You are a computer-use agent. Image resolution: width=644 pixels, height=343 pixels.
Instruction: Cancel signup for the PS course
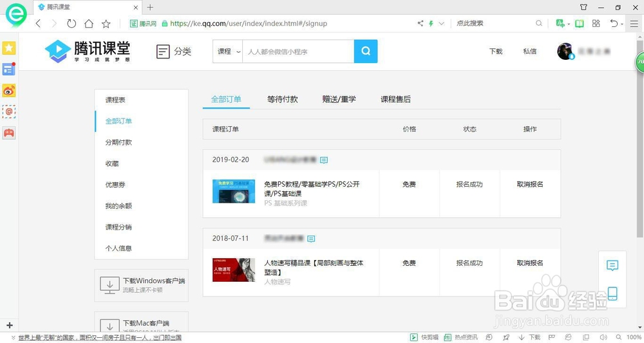[x=530, y=184]
